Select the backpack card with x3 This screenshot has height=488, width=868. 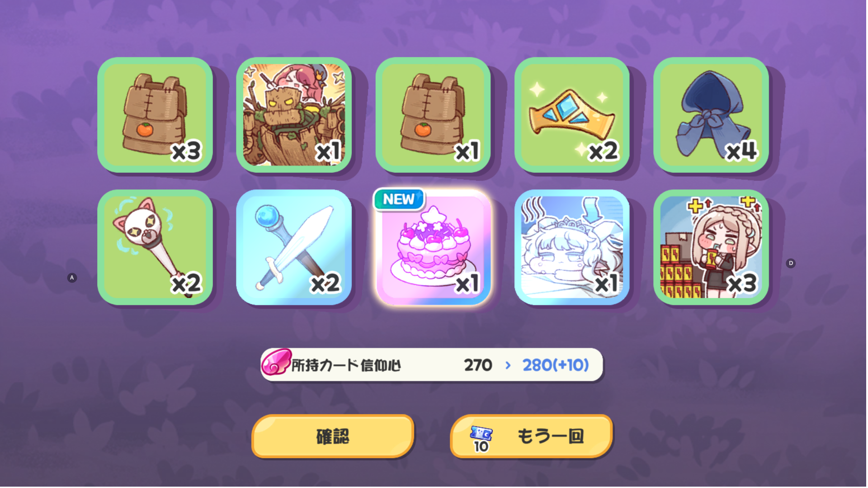[155, 115]
